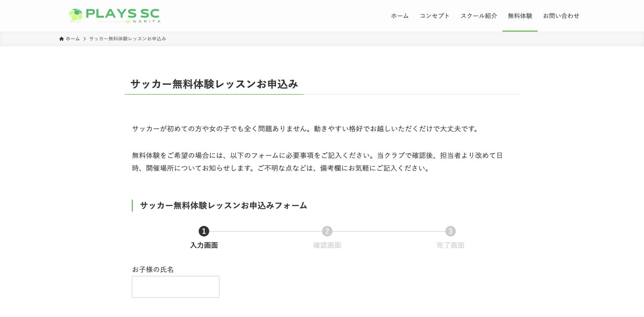This screenshot has height=317, width=644.
Task: Open the ホーム navigation menu item
Action: pos(400,16)
